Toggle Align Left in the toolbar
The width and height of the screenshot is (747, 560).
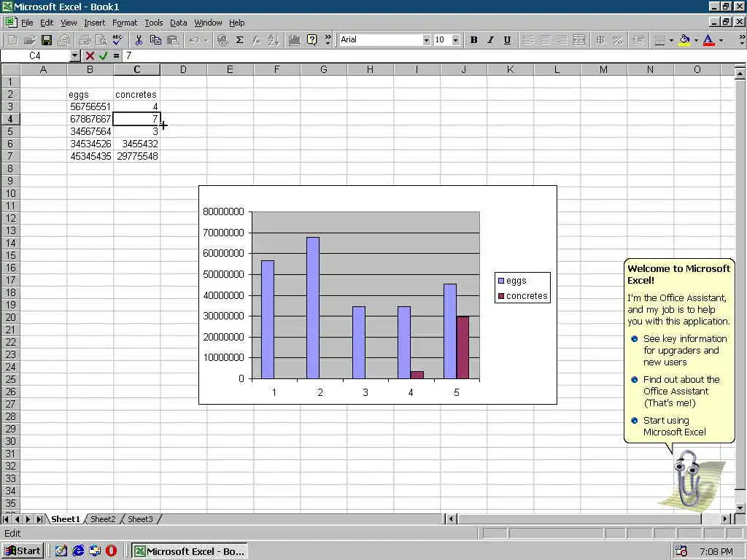pos(528,40)
